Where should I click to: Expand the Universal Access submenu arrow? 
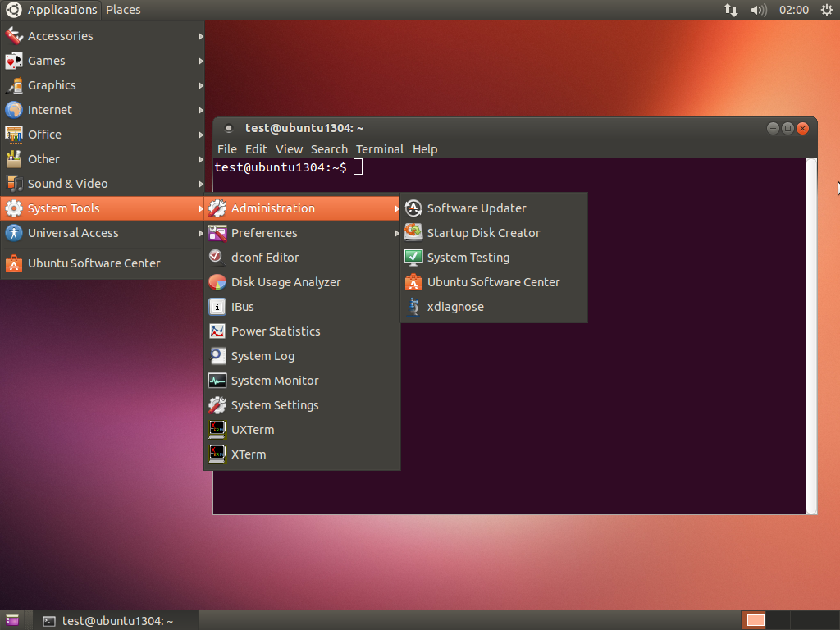tap(201, 234)
